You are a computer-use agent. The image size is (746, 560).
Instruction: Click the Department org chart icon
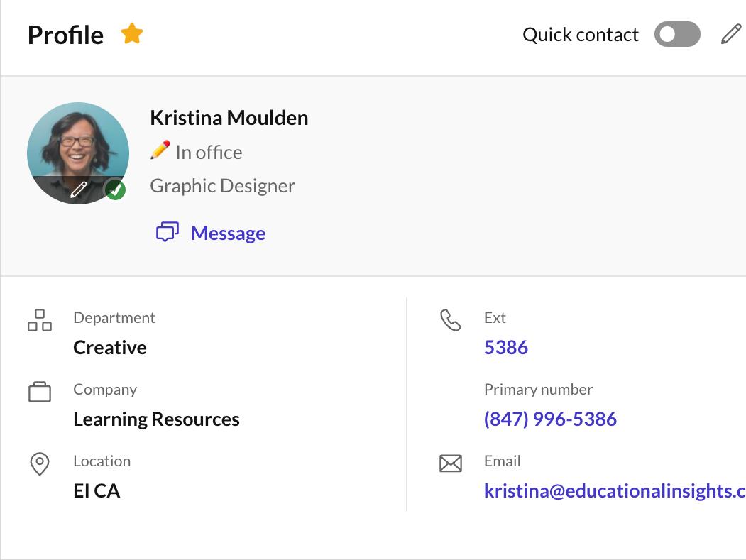tap(40, 320)
